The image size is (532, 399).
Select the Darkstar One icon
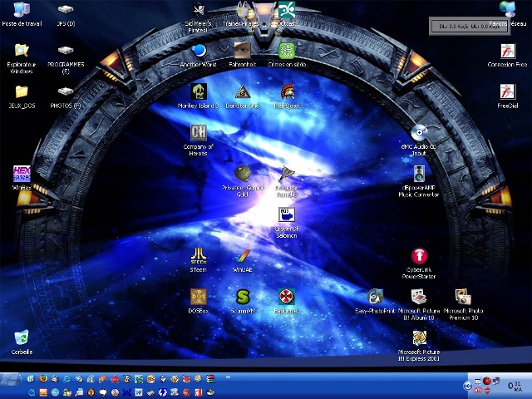(242, 97)
